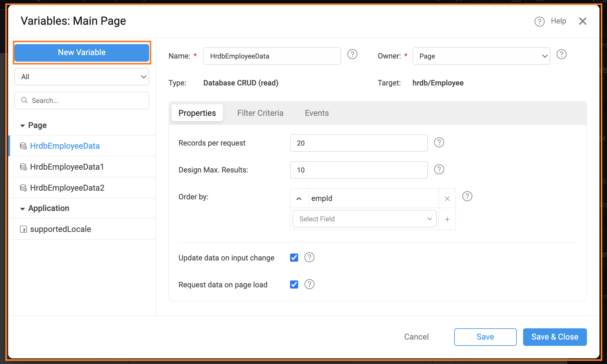Click Save & Close to confirm changes
The width and height of the screenshot is (607, 364).
coord(555,337)
